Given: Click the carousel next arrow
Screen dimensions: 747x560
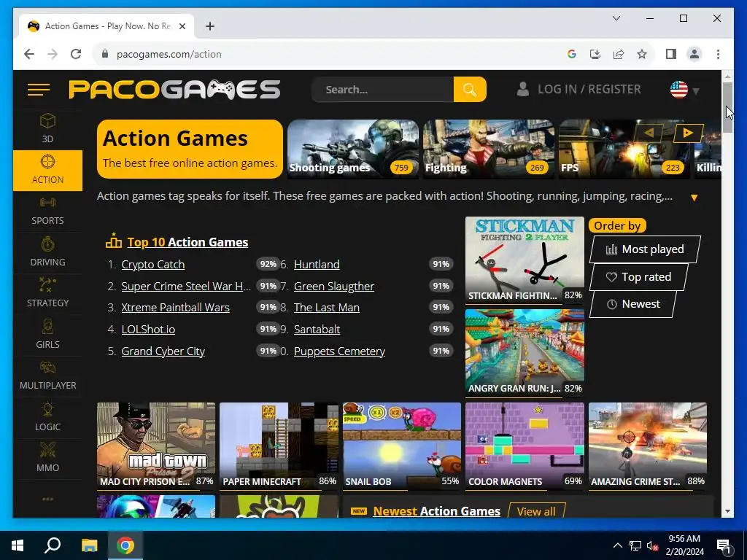Looking at the screenshot, I should click(688, 133).
